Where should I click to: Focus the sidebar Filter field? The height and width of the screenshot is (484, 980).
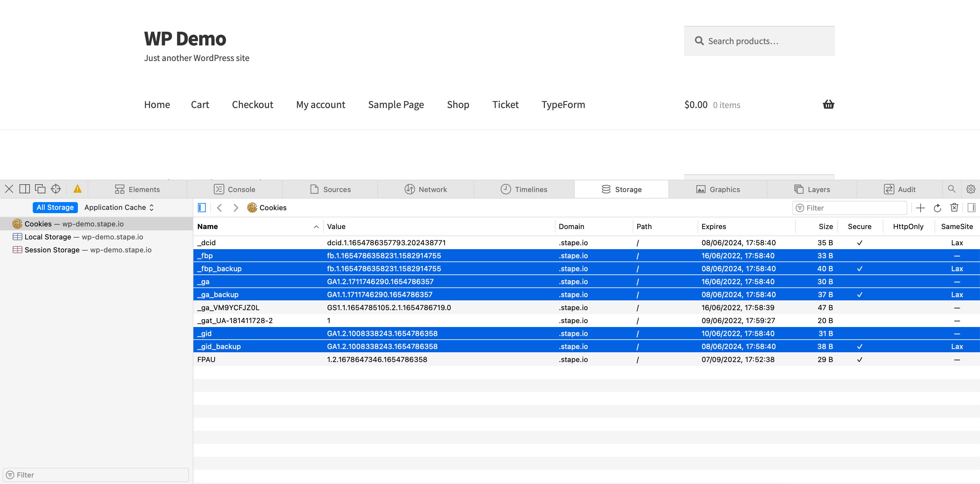tap(96, 475)
